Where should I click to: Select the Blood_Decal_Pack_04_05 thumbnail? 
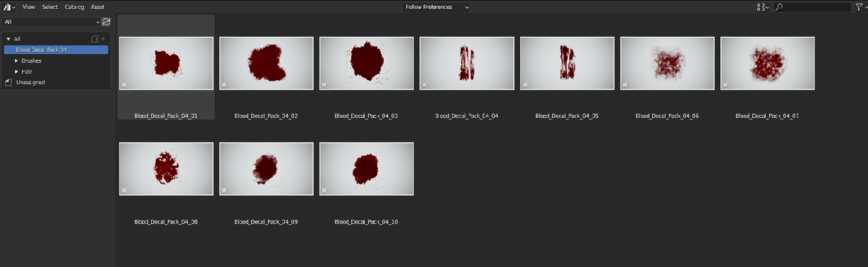[x=568, y=63]
